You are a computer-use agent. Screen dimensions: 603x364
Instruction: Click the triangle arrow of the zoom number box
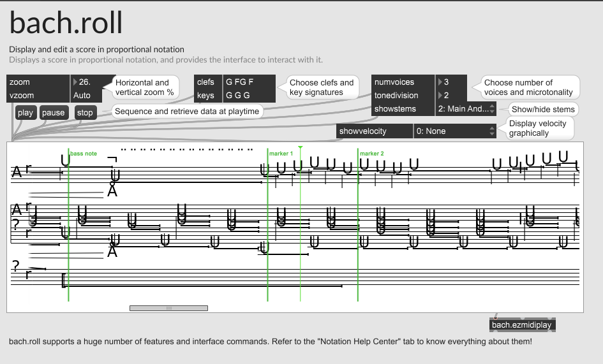[75, 82]
